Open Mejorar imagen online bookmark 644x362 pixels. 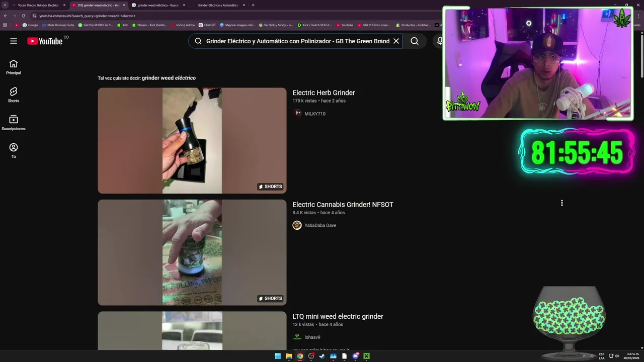(237, 25)
